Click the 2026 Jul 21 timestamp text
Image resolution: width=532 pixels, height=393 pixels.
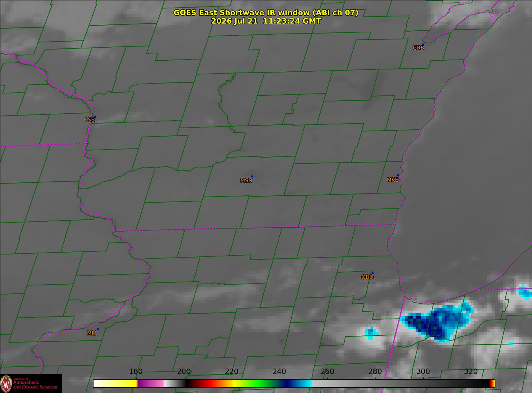tap(266, 21)
